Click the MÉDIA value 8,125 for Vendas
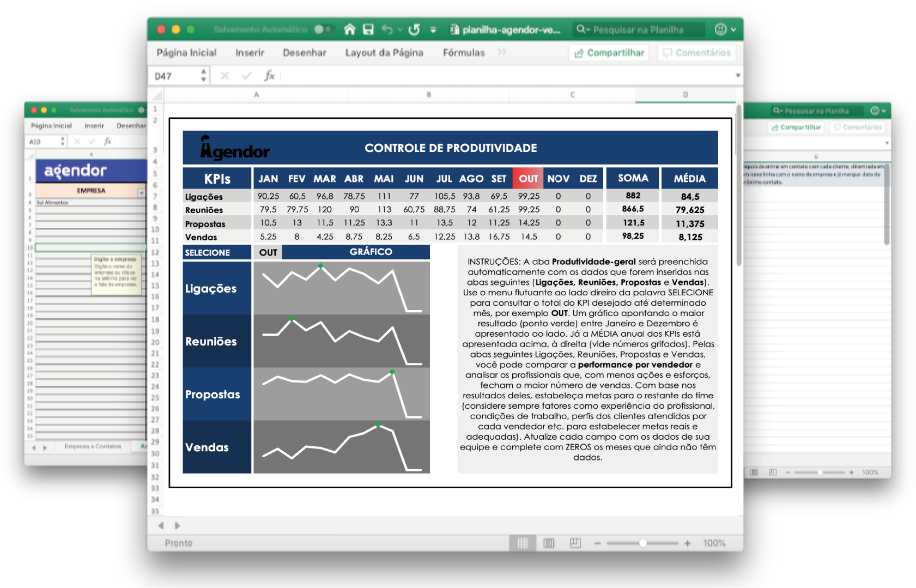 [690, 237]
